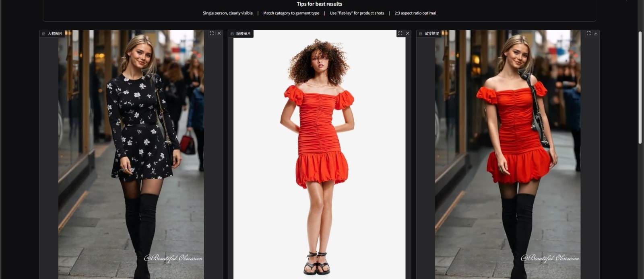The height and width of the screenshot is (279, 644).
Task: View the 服装图片 garment image fullscreen
Action: [400, 33]
